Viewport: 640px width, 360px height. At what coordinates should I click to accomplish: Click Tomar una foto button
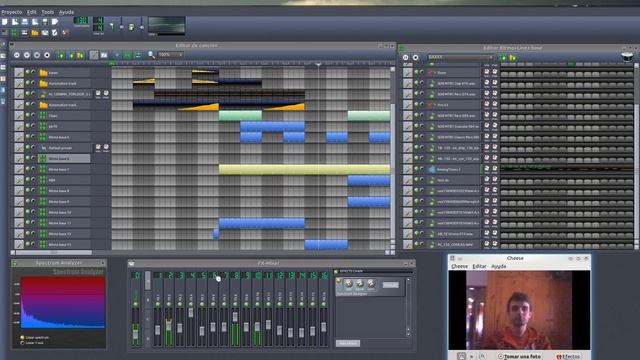click(519, 356)
